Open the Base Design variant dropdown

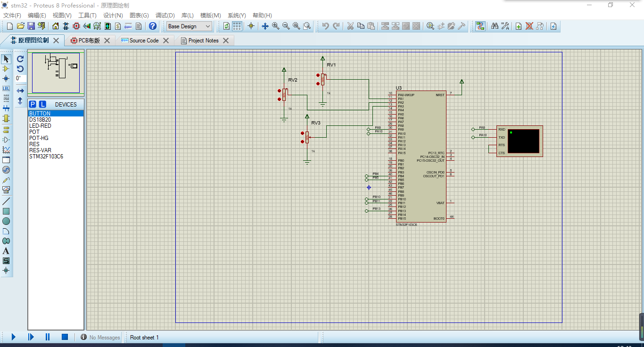click(x=190, y=26)
